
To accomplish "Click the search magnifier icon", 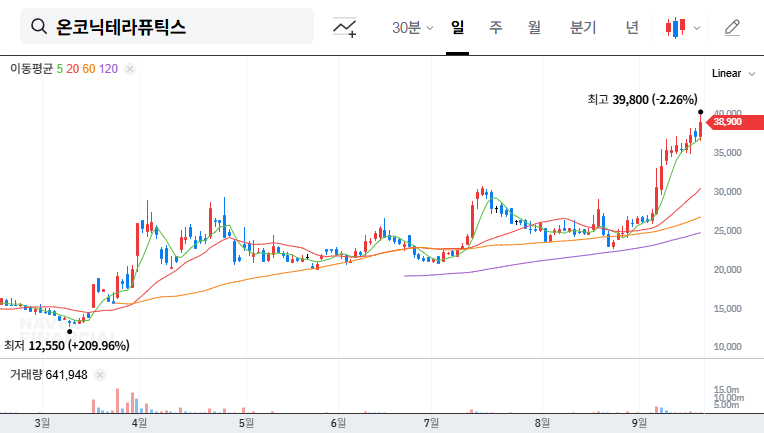I will coord(39,26).
